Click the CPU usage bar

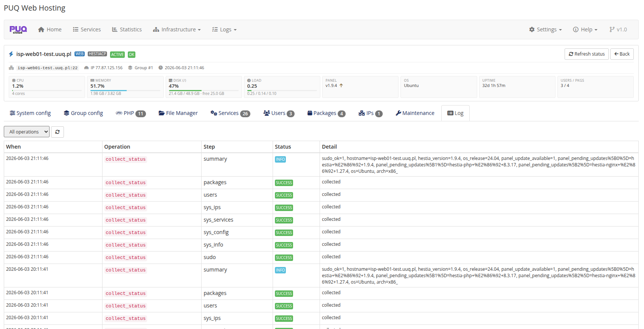click(47, 91)
